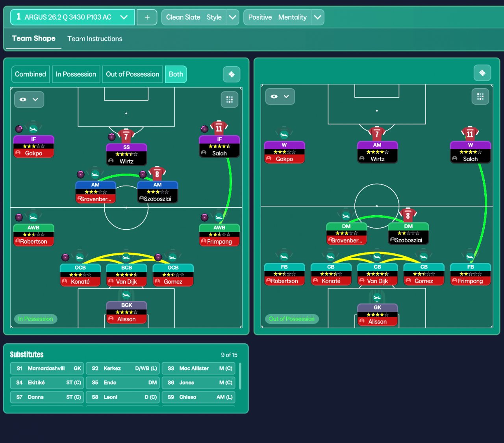504x443 pixels.
Task: Switch view to Both
Action: (176, 74)
